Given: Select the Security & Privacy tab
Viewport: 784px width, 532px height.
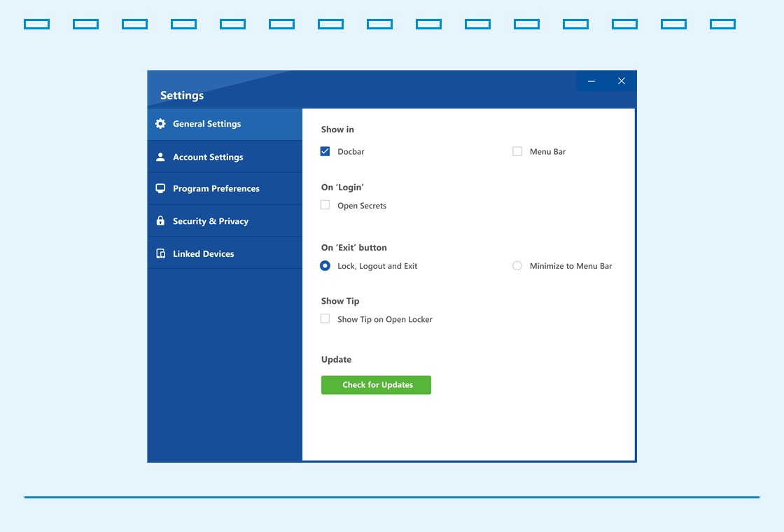Looking at the screenshot, I should click(x=225, y=220).
